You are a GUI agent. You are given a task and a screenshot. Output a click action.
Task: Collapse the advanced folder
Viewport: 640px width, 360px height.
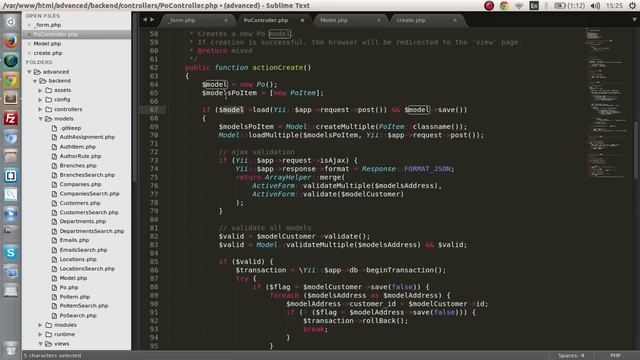(29, 72)
